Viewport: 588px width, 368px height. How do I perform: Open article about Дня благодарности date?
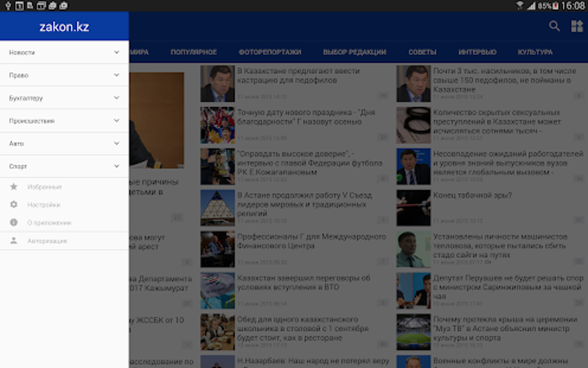click(x=306, y=117)
